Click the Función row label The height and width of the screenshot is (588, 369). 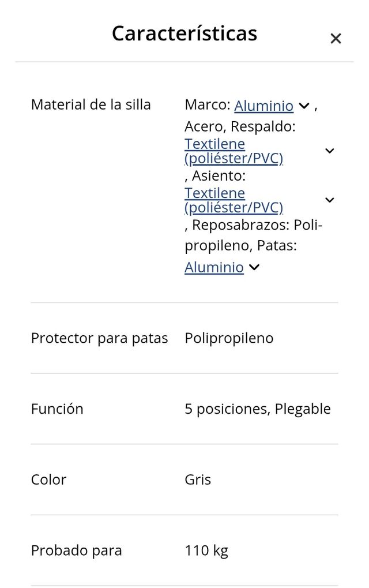point(57,409)
